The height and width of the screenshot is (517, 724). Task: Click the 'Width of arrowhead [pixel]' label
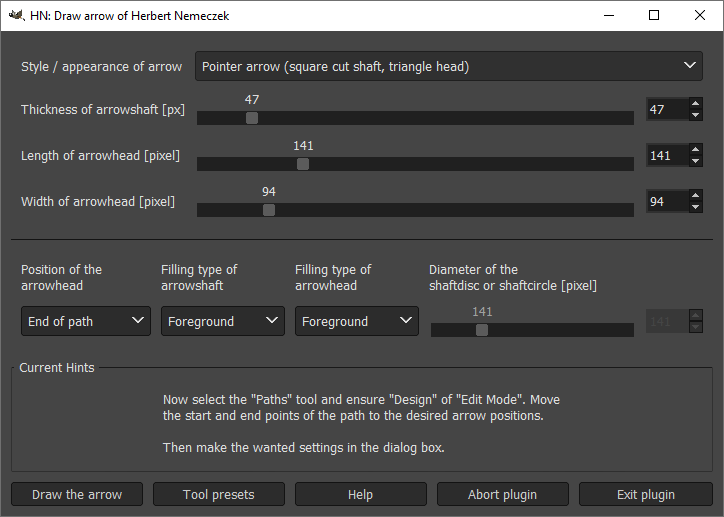point(98,202)
